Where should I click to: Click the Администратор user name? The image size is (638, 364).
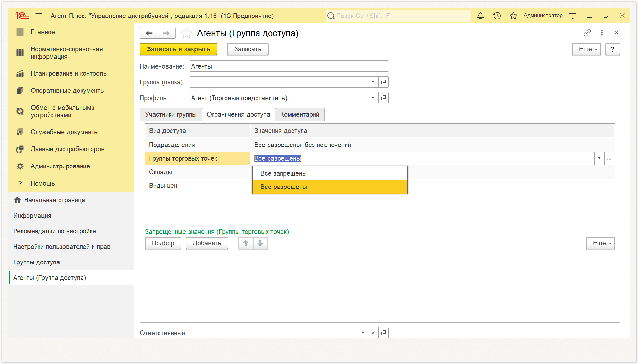coord(543,16)
